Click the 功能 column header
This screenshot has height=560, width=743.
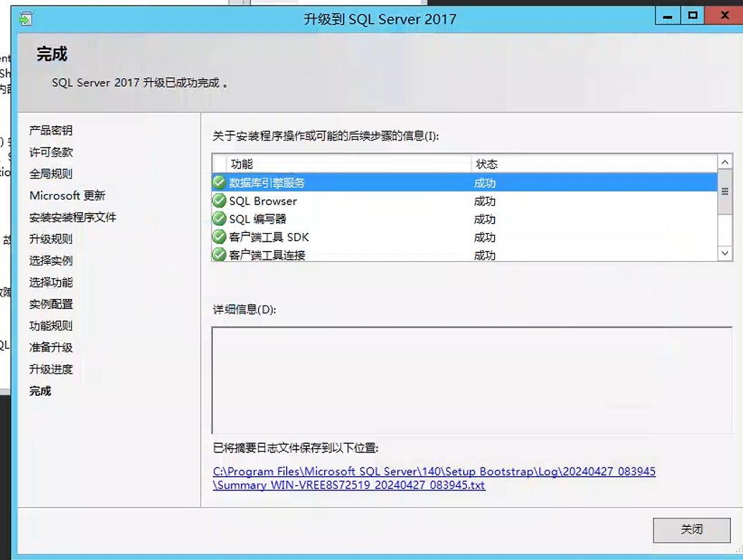click(x=349, y=164)
